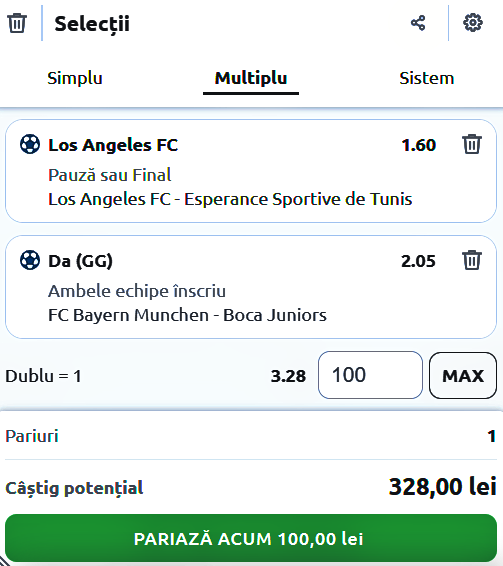Click the football icon beside Los Angeles FC
The width and height of the screenshot is (503, 566).
point(30,144)
